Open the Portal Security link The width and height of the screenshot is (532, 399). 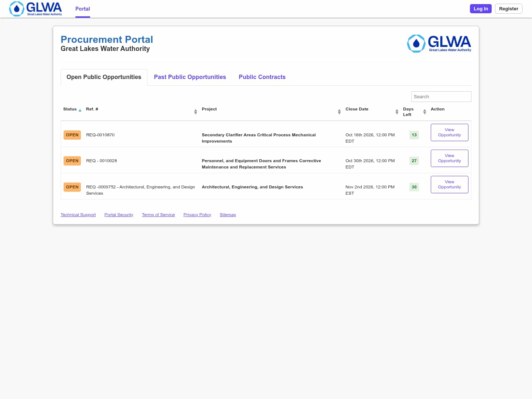pos(119,215)
